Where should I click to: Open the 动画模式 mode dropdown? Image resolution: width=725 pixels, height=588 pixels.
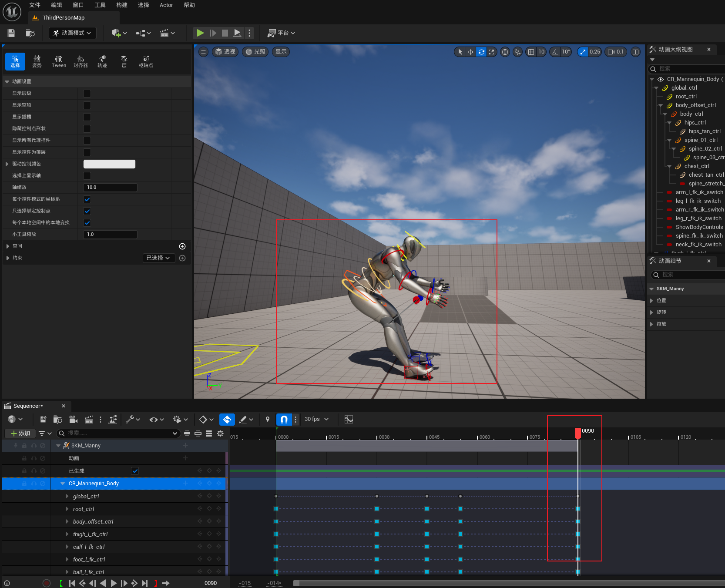pyautogui.click(x=73, y=33)
